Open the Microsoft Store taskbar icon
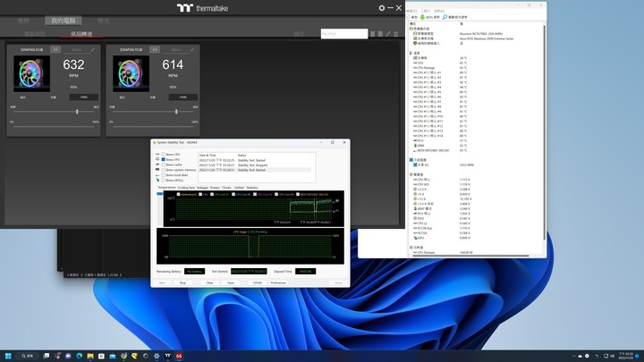 101,356
